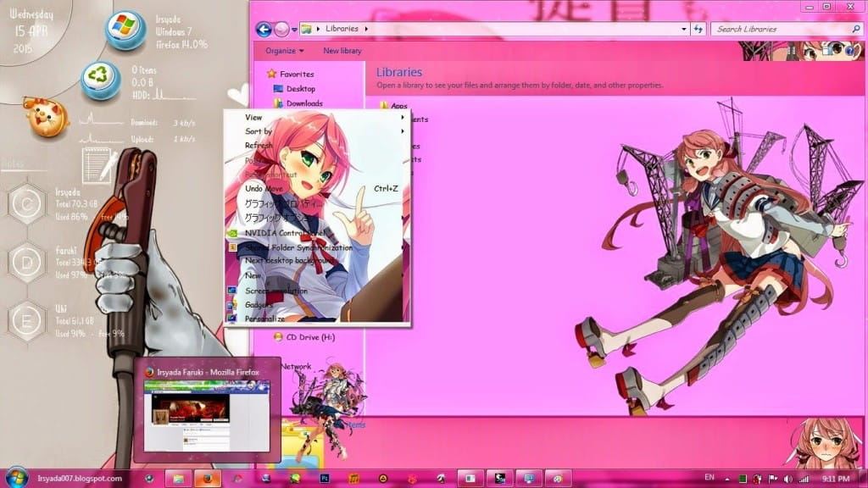The height and width of the screenshot is (488, 868).
Task: Launch Photoshop from the taskbar
Action: coord(325,478)
